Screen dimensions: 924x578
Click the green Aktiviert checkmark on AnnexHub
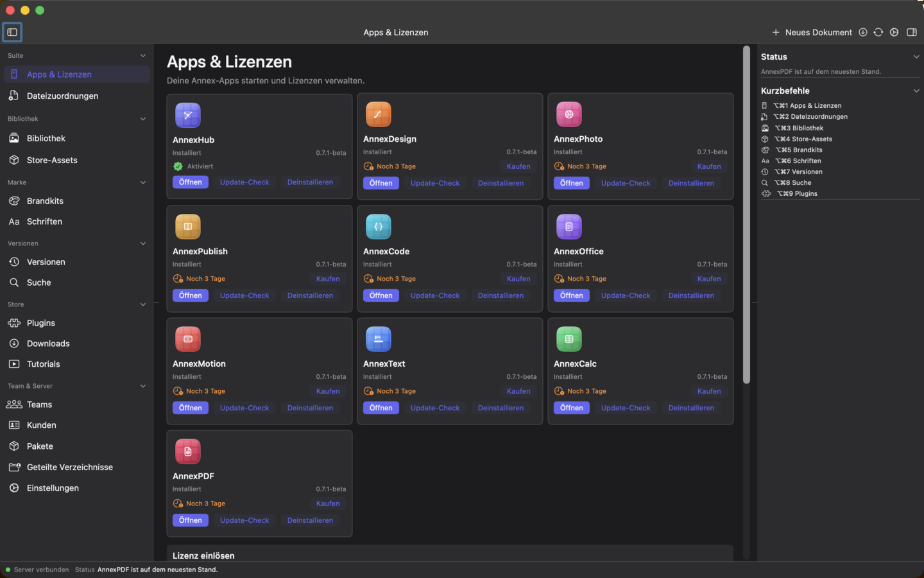point(178,166)
